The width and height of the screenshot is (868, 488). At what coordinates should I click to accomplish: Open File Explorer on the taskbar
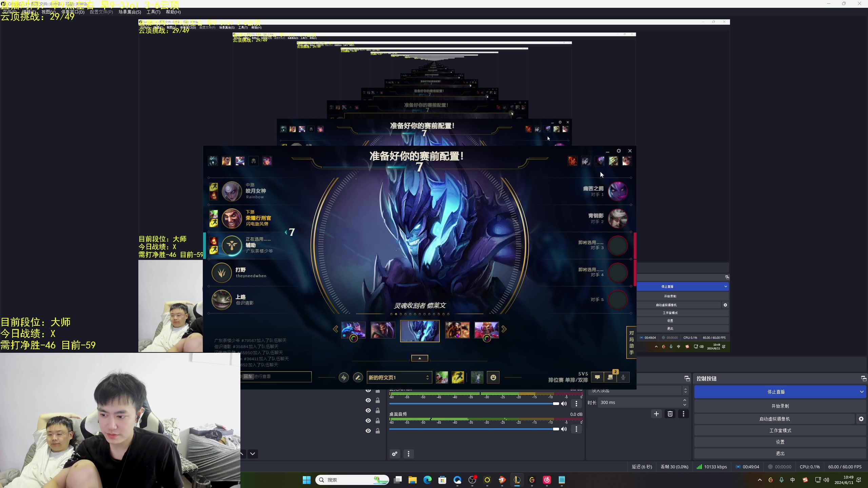(x=413, y=480)
